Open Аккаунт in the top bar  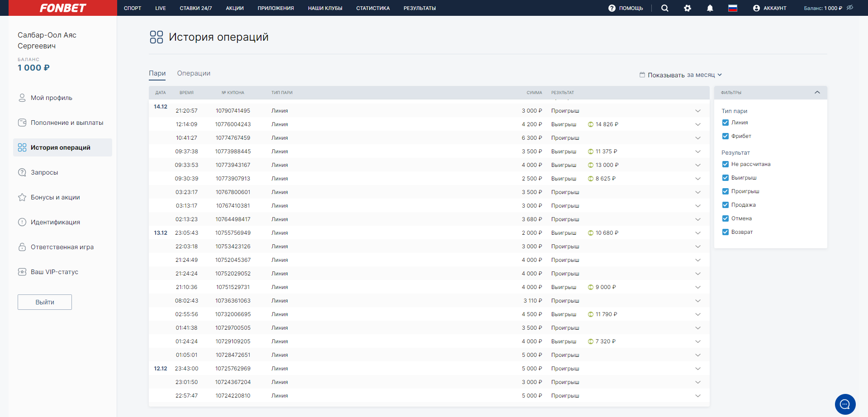(x=769, y=8)
